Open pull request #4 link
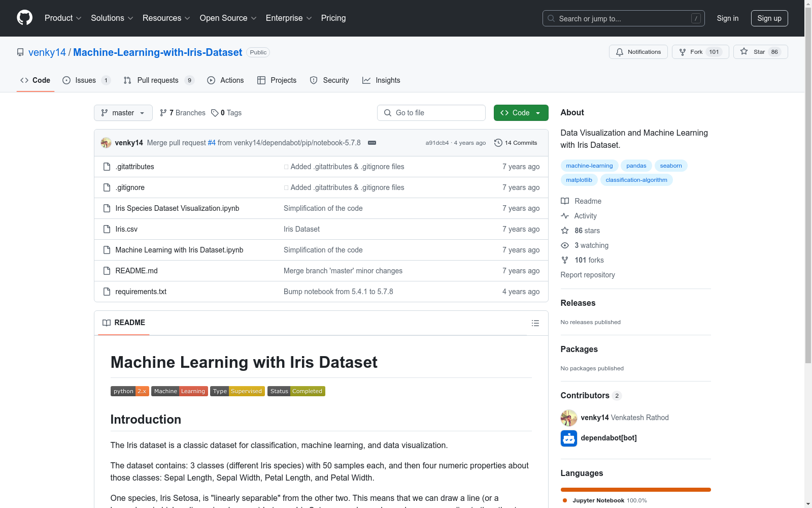This screenshot has height=508, width=812. 212,143
